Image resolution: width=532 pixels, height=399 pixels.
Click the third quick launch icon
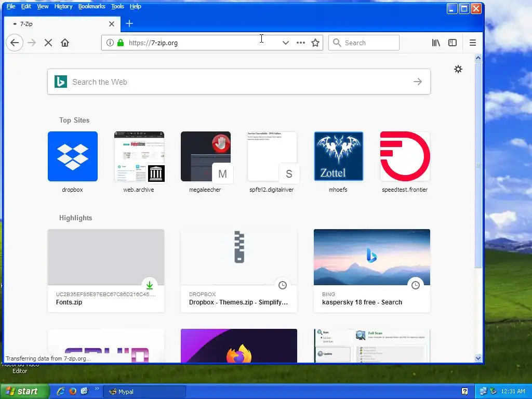[x=84, y=391]
